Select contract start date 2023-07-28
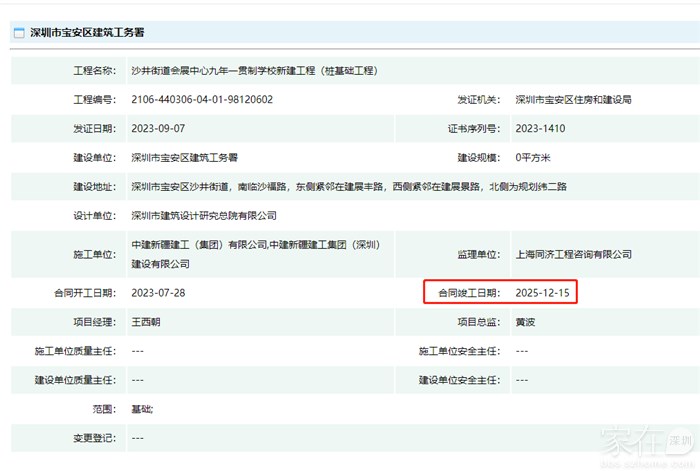The width and height of the screenshot is (700, 471). [x=158, y=293]
